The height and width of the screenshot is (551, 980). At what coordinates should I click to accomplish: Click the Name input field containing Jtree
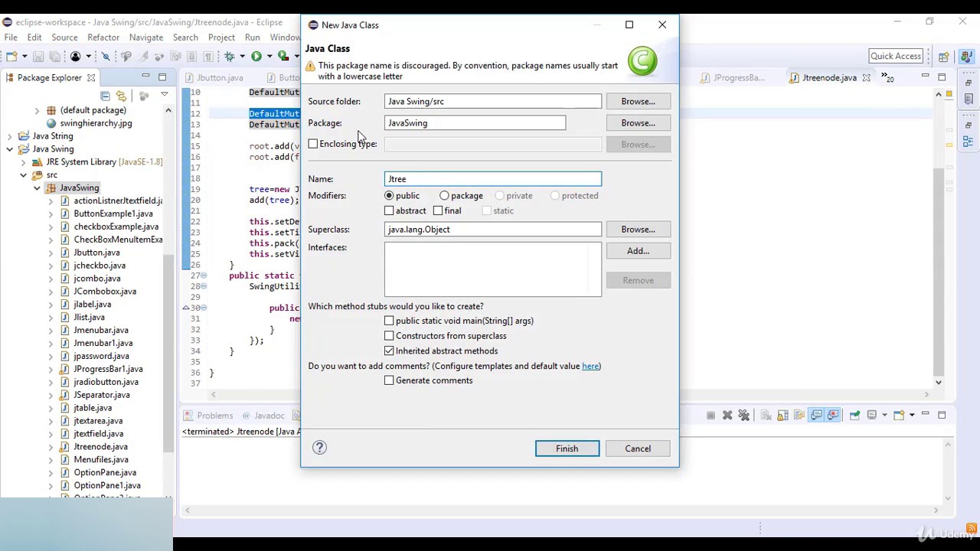coord(493,179)
